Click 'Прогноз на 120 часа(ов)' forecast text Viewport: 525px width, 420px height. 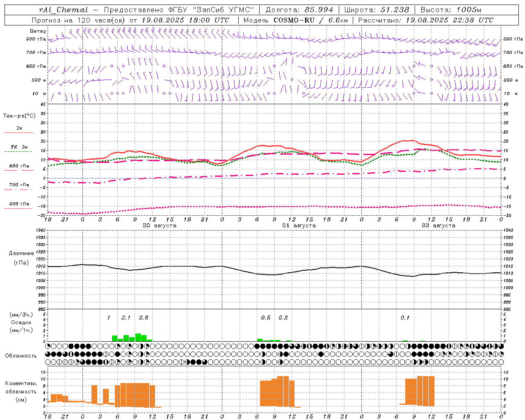tap(79, 20)
